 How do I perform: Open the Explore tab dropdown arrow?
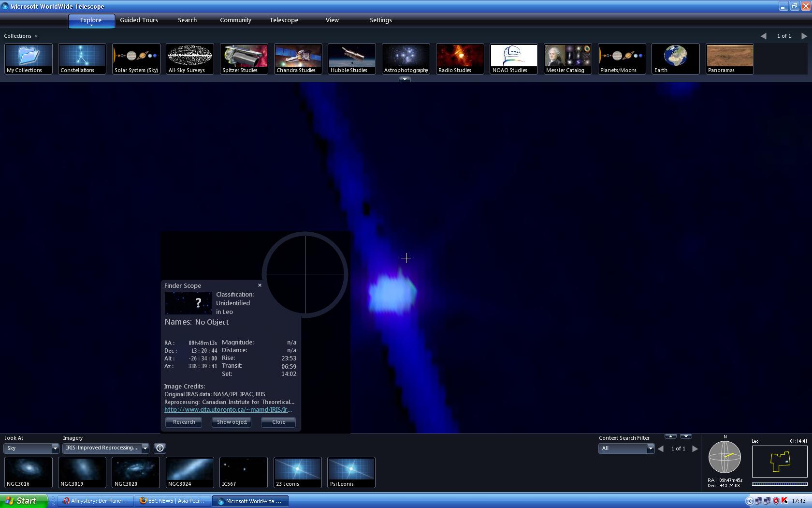pos(91,26)
